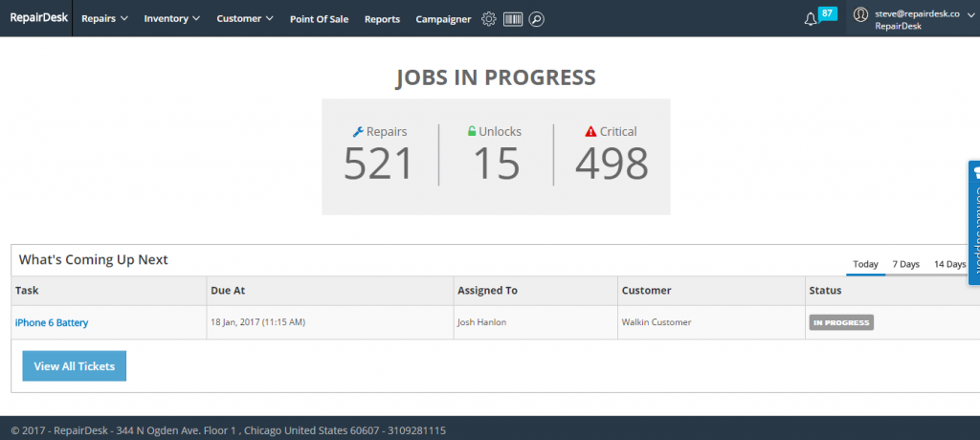Go to Point Of Sale
This screenshot has height=440, width=980.
pos(319,19)
